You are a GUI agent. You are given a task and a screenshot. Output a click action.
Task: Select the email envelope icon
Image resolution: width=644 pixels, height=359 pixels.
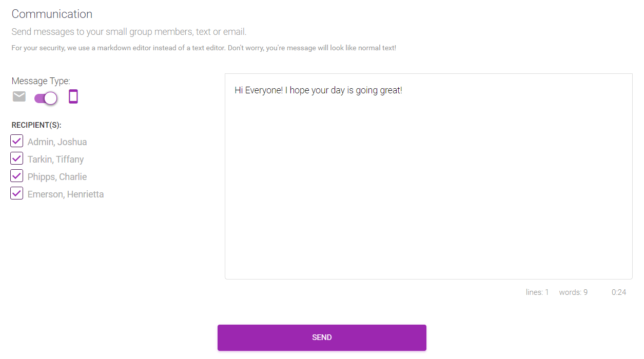coord(19,96)
